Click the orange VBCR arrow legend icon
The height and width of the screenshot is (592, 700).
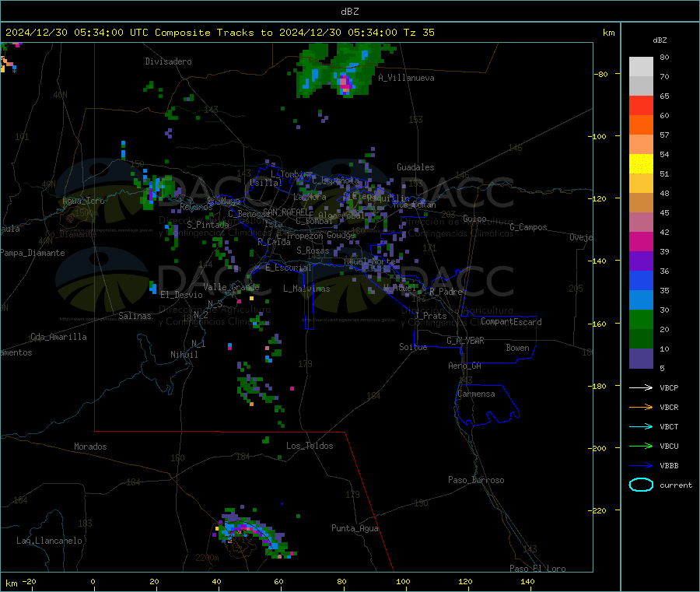pyautogui.click(x=641, y=407)
